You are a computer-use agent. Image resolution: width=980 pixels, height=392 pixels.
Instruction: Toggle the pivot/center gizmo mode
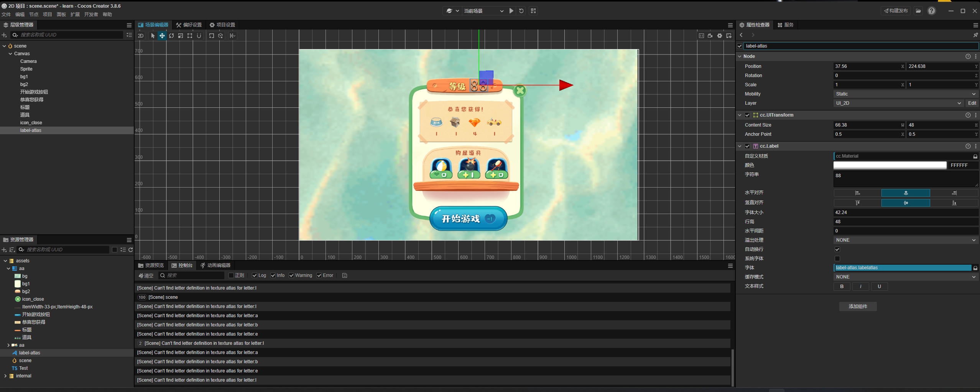tap(211, 36)
